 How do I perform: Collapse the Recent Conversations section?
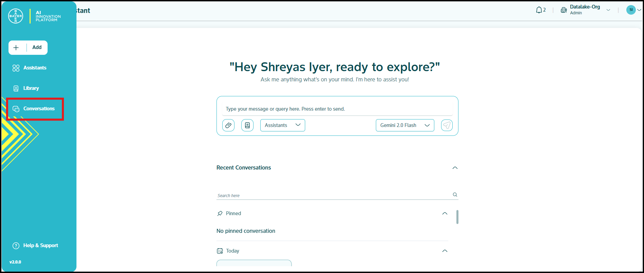[x=455, y=168]
